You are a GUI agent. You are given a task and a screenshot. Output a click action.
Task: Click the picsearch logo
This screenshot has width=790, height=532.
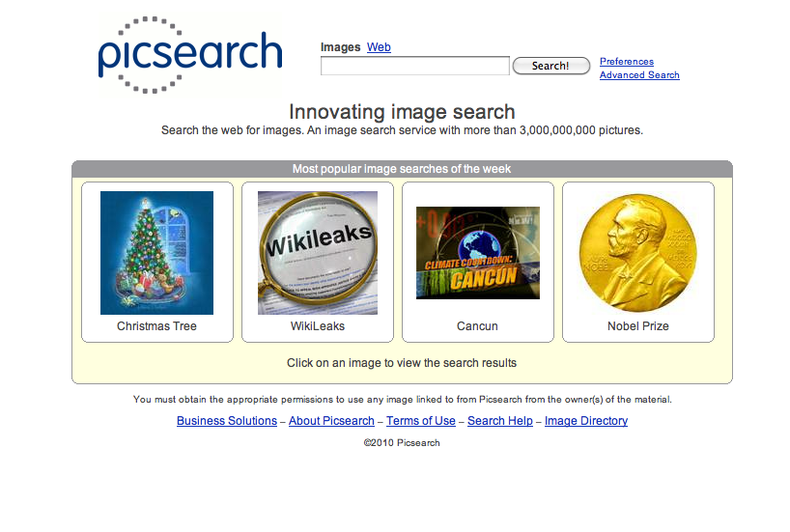[x=190, y=54]
